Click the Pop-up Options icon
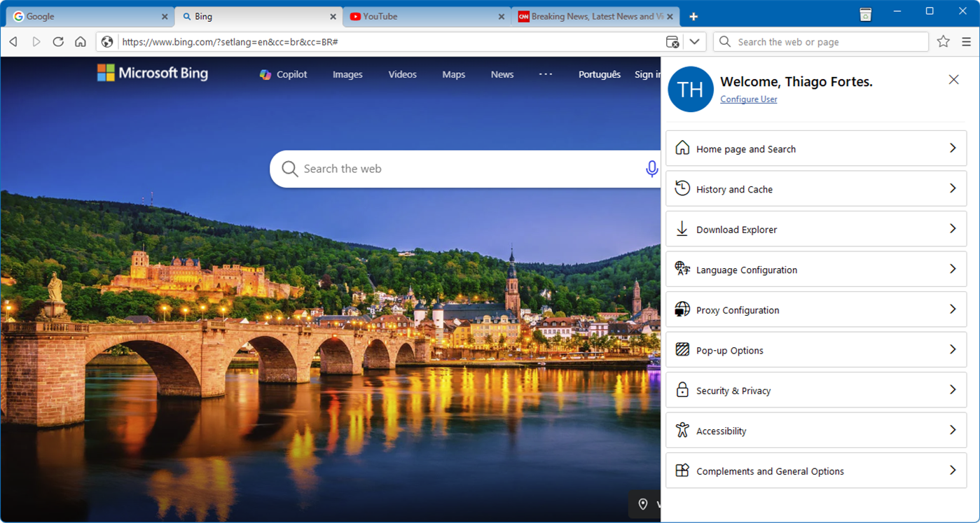 pyautogui.click(x=682, y=349)
